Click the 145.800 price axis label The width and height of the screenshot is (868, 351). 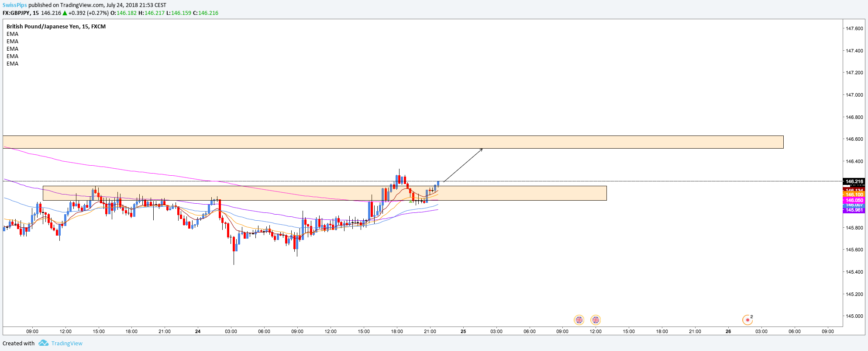click(x=854, y=228)
